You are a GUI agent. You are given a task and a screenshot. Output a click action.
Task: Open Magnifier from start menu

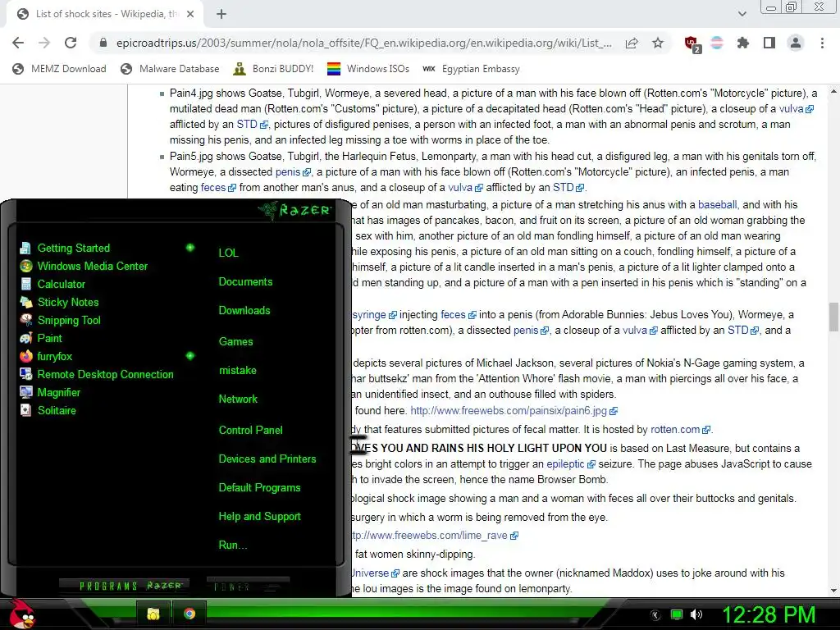(x=58, y=393)
